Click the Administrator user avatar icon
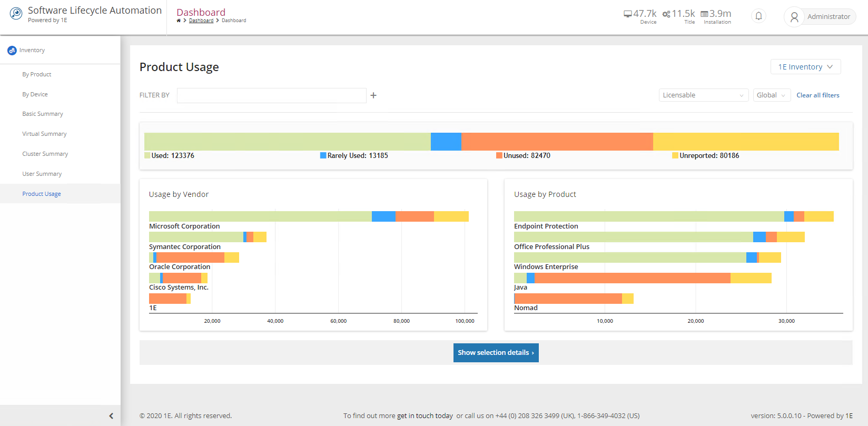This screenshot has height=426, width=868. pos(794,17)
